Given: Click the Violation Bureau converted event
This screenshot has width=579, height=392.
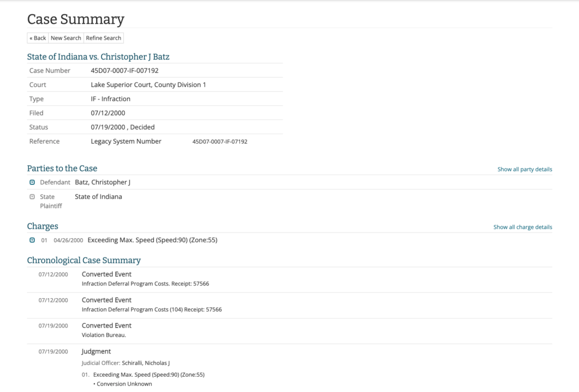Looking at the screenshot, I should (104, 335).
